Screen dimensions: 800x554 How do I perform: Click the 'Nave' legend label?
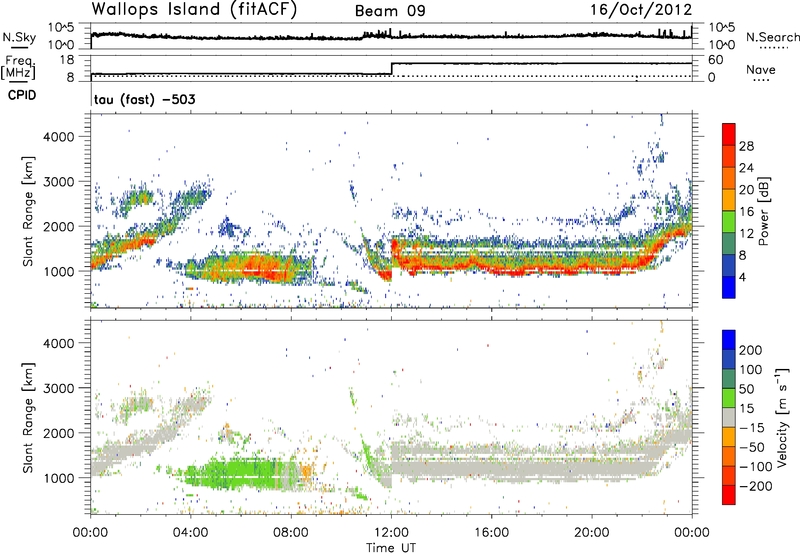click(761, 69)
